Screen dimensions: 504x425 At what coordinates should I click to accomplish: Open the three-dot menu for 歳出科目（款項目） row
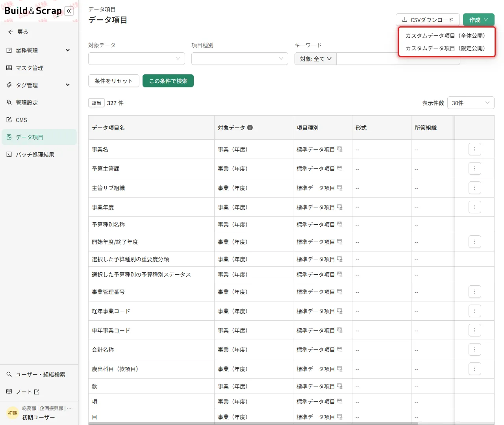click(x=475, y=369)
